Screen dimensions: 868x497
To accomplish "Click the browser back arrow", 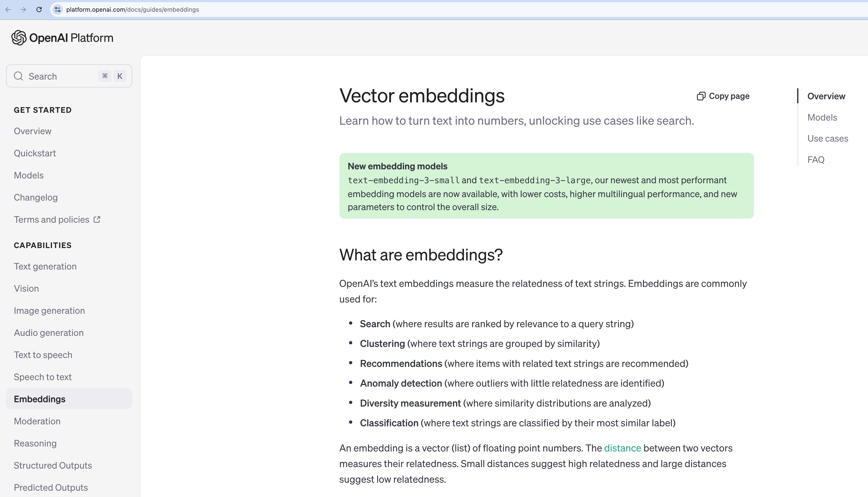I will pyautogui.click(x=8, y=10).
